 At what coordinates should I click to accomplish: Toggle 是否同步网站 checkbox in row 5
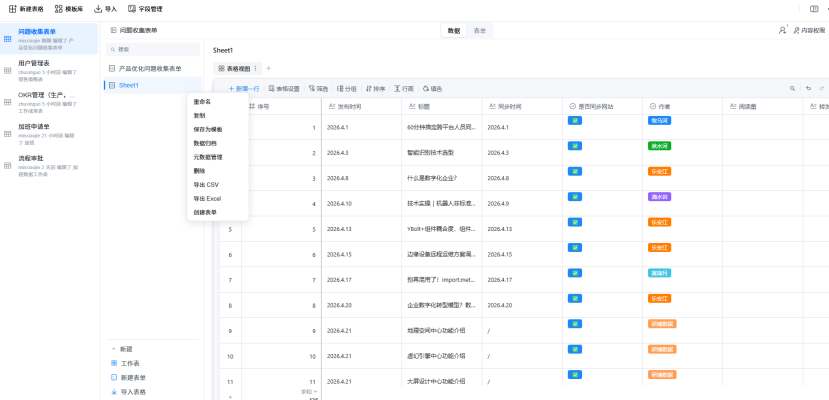[x=575, y=222]
